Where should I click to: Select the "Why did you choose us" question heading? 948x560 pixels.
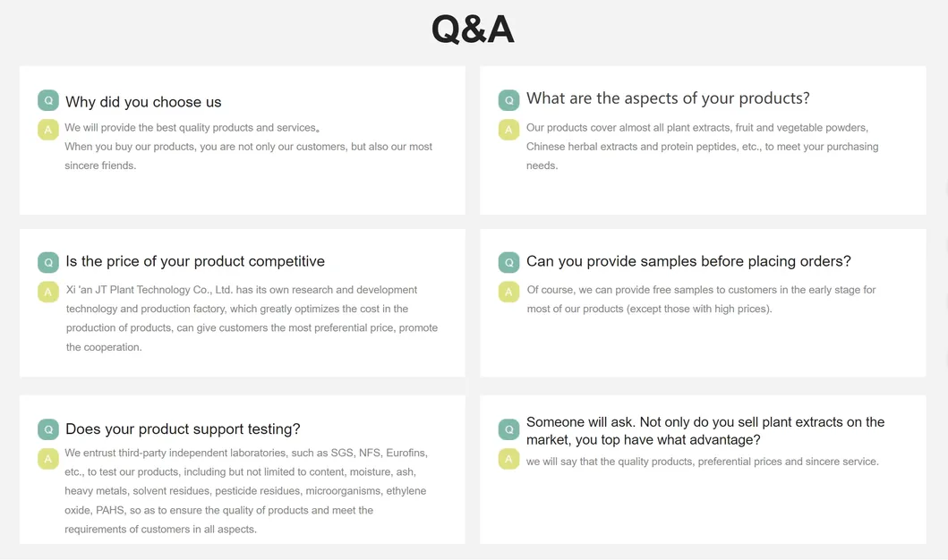143,102
